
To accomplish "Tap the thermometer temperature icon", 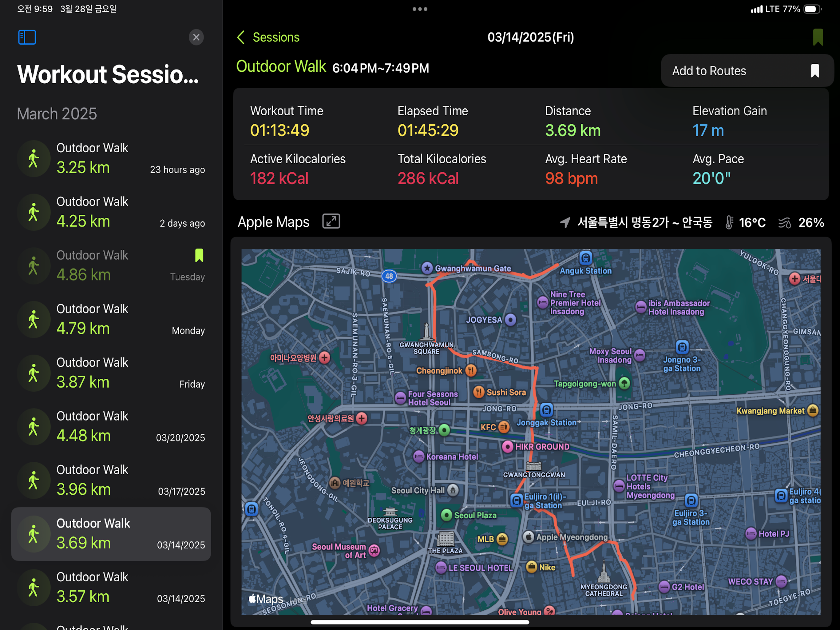I will coord(729,222).
